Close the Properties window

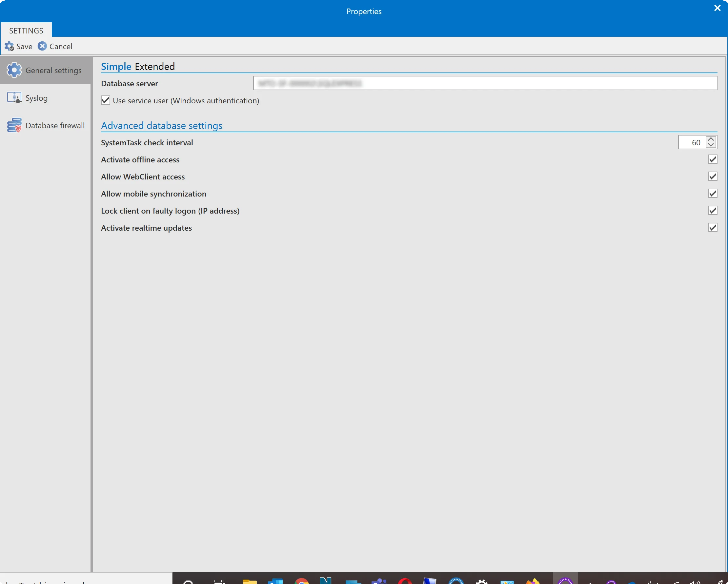tap(717, 8)
